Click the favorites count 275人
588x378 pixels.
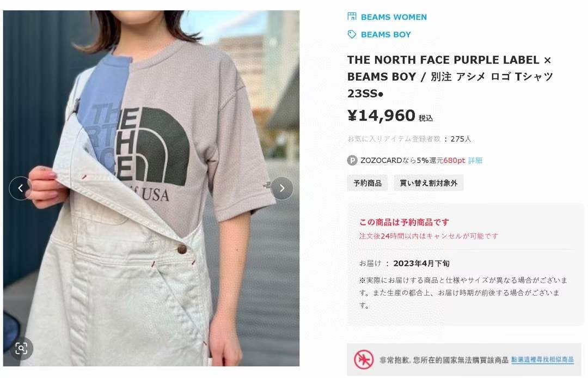point(461,139)
